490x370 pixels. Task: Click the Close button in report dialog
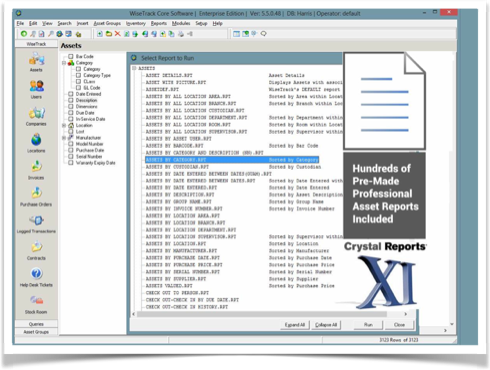click(399, 325)
